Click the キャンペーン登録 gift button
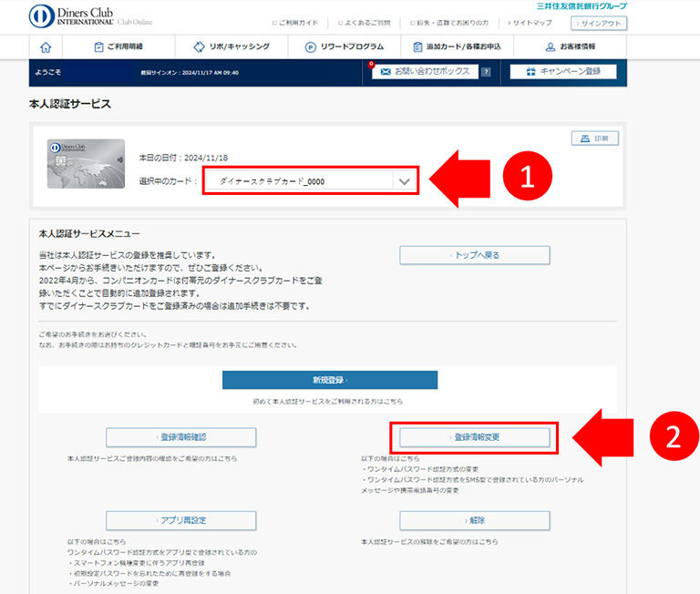 [563, 71]
